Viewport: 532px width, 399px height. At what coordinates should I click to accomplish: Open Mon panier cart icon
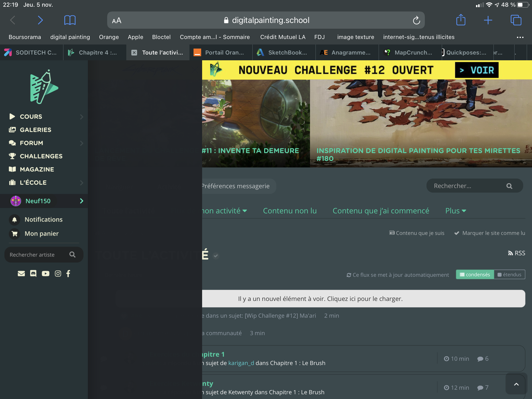point(14,233)
